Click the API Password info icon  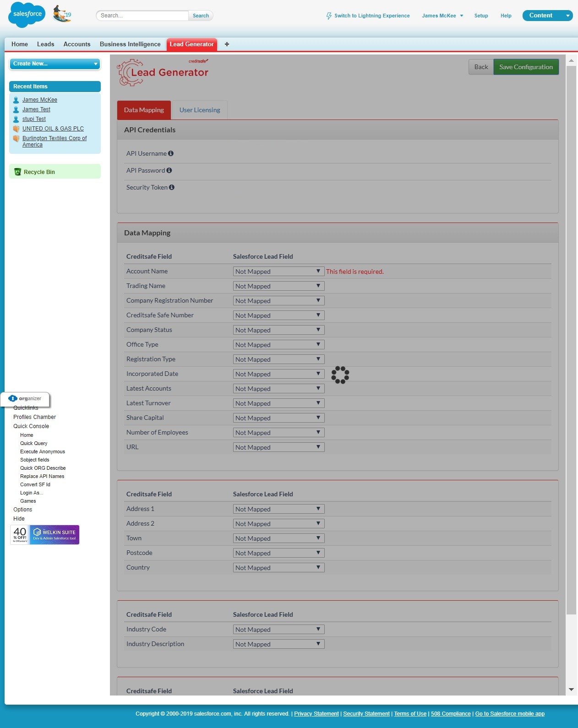coord(169,170)
